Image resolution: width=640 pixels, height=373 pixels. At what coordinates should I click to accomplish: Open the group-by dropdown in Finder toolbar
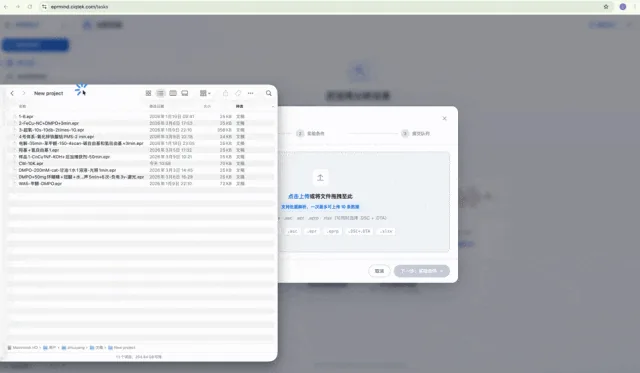205,93
